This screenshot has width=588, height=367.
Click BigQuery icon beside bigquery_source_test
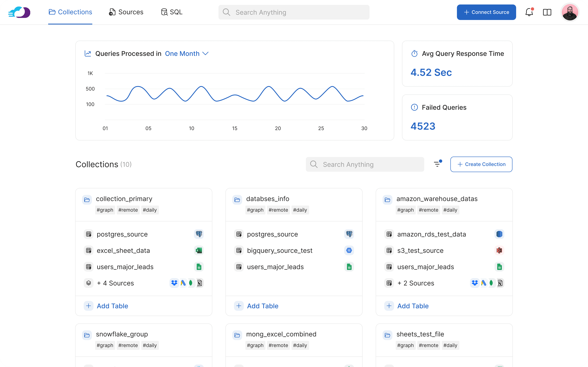coord(349,250)
